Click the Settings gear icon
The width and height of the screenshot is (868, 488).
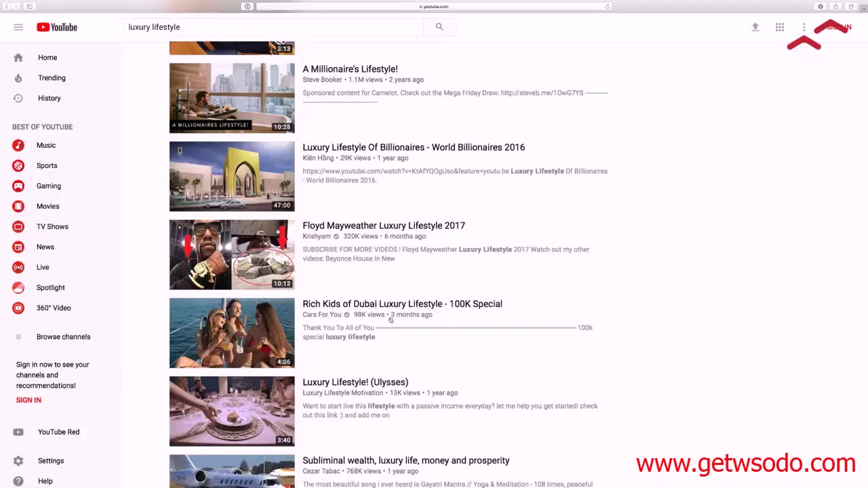(x=18, y=461)
